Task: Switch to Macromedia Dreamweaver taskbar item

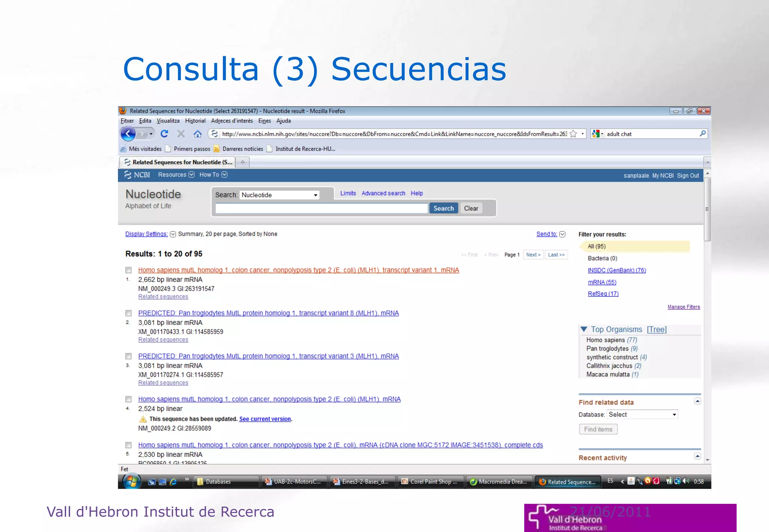Action: [499, 482]
